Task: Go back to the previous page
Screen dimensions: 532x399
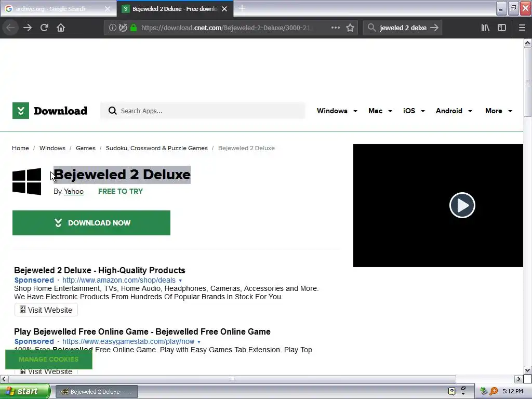Action: pos(10,28)
